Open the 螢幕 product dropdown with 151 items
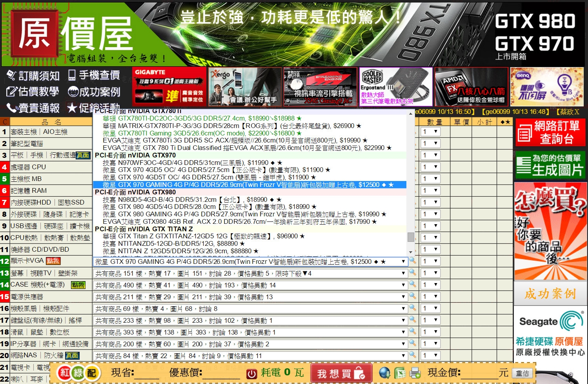 click(x=250, y=273)
